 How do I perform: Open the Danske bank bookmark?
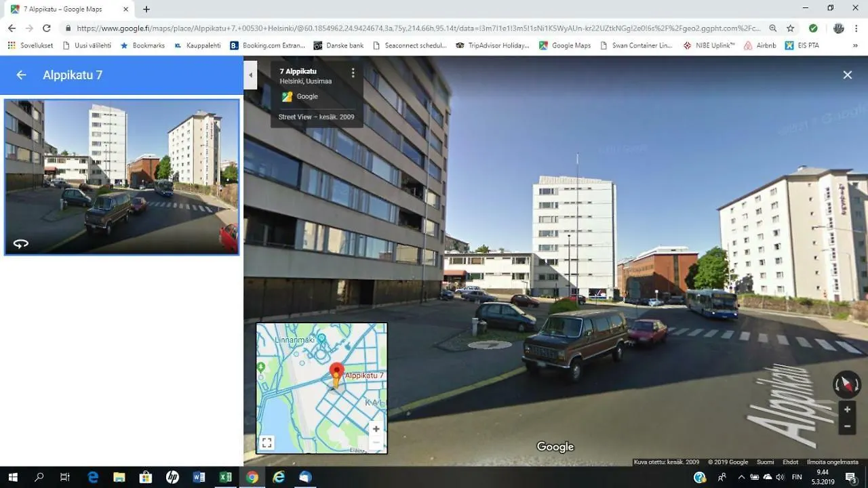[x=338, y=45]
